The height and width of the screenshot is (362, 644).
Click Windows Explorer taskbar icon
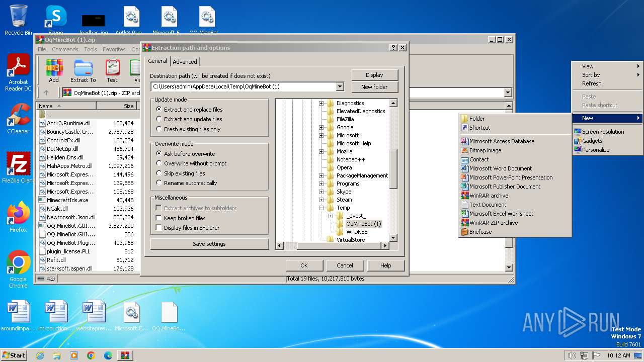tap(57, 355)
